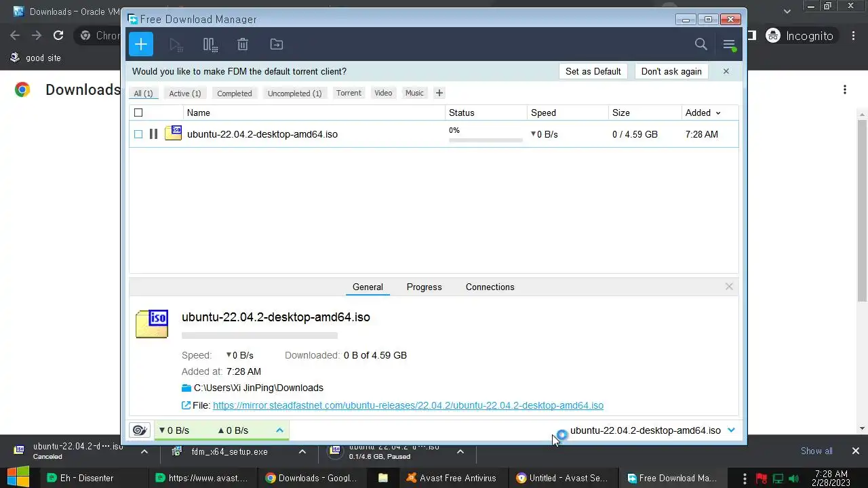Image resolution: width=868 pixels, height=488 pixels.
Task: Click the network icon in system tray
Action: tap(778, 479)
